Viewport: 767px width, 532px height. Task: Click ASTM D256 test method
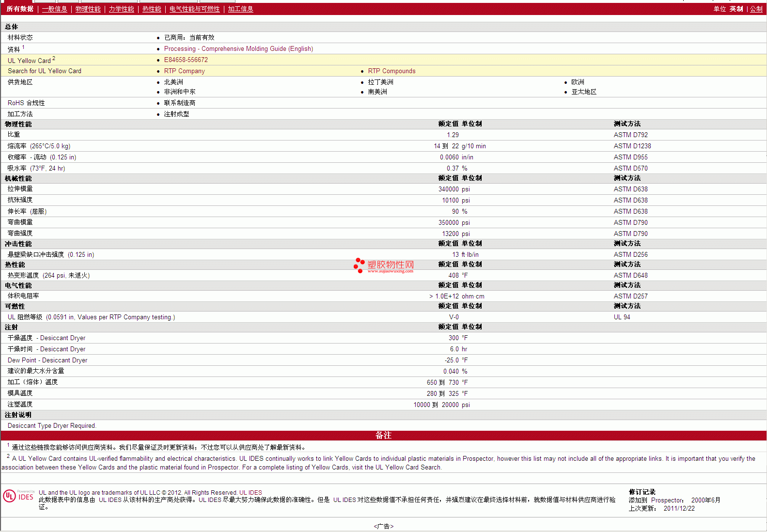pos(630,254)
